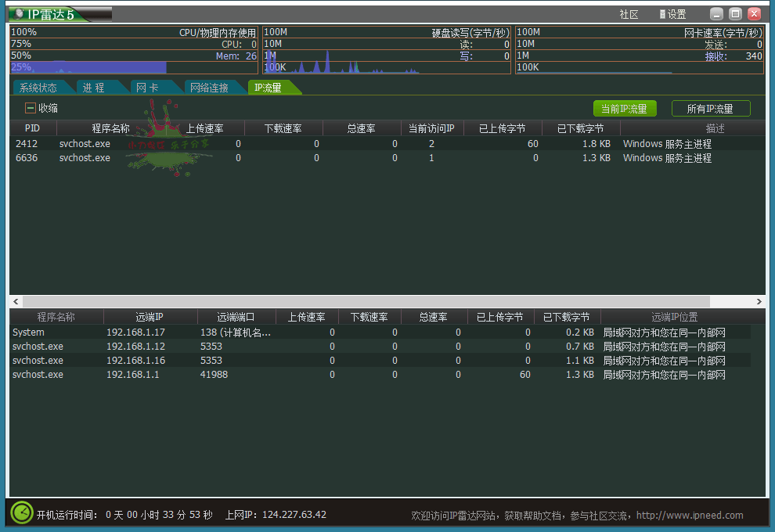Click the right arrow of horizontal scrollbar

click(759, 301)
